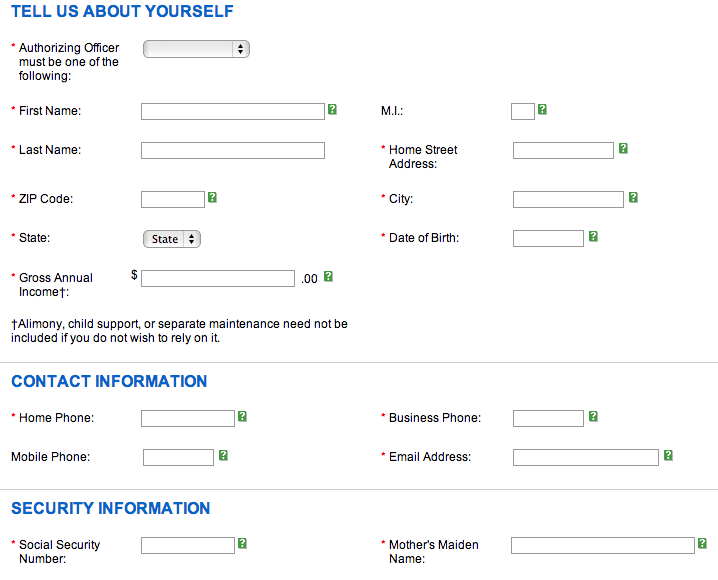
Task: Select the Business Phone text box
Action: coord(548,418)
